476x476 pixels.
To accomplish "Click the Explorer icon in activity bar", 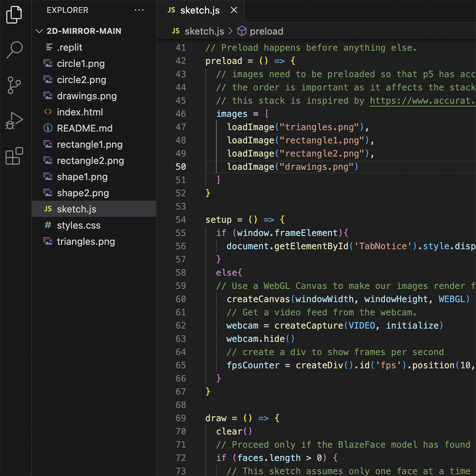I will pyautogui.click(x=14, y=14).
